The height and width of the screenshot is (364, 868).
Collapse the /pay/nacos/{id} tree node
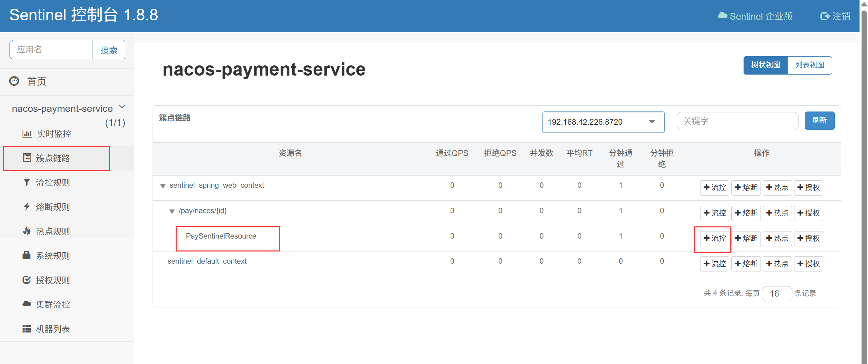172,211
